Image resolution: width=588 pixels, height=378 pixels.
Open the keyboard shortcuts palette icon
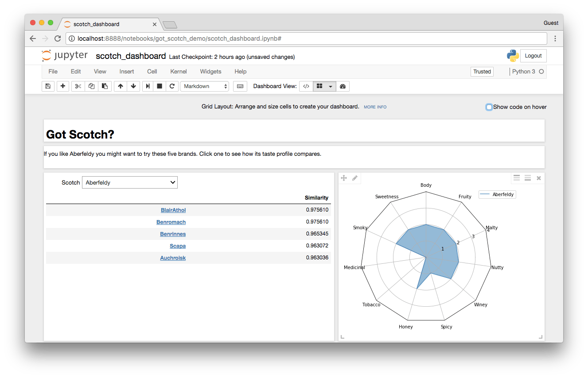pos(240,86)
